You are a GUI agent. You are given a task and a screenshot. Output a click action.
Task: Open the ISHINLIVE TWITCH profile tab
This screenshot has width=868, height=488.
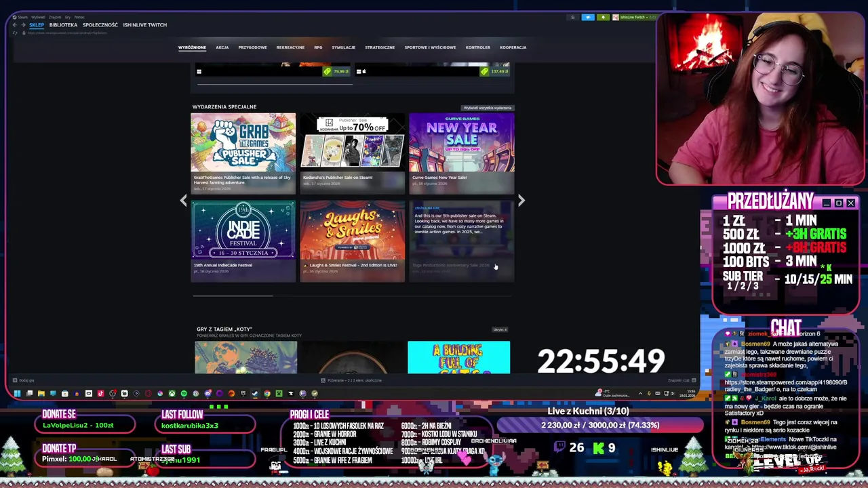144,25
